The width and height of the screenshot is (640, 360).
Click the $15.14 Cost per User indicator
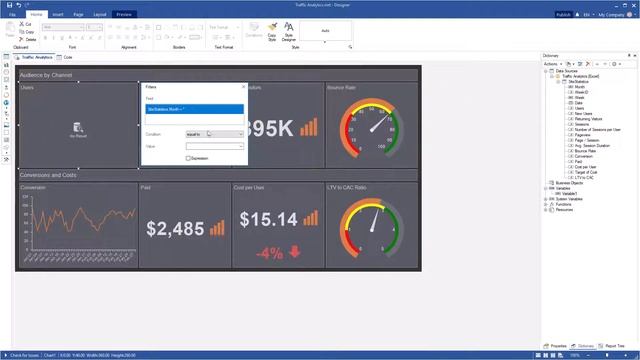pos(278,220)
